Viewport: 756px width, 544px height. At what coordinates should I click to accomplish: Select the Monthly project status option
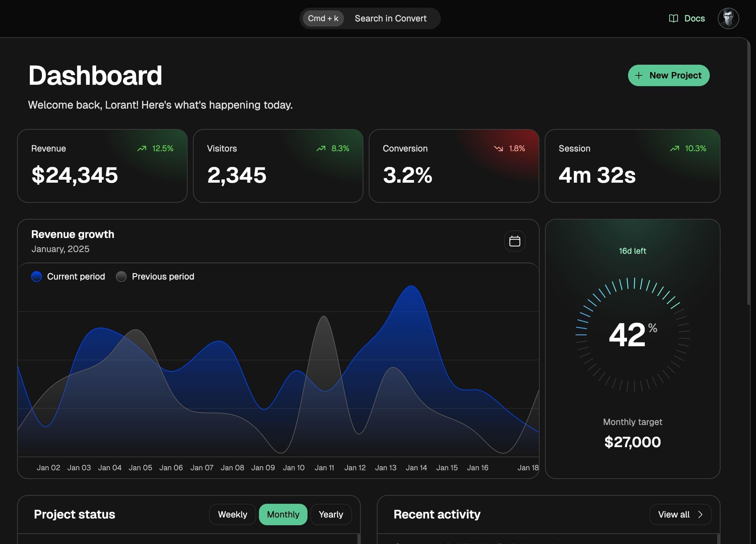pos(283,515)
